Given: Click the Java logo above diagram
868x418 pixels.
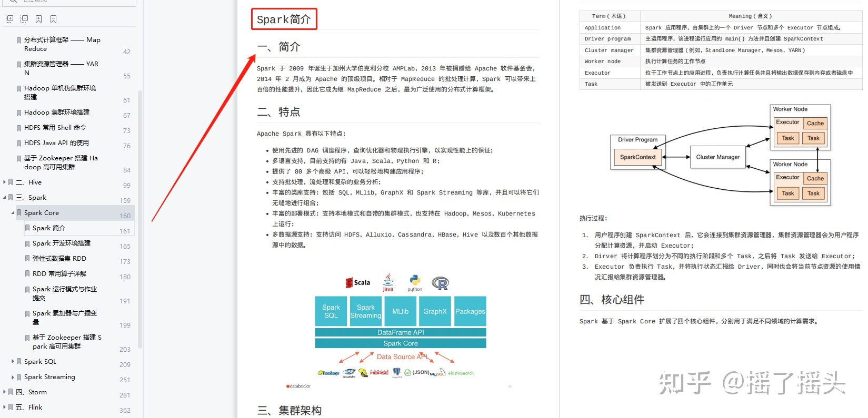Looking at the screenshot, I should (388, 282).
